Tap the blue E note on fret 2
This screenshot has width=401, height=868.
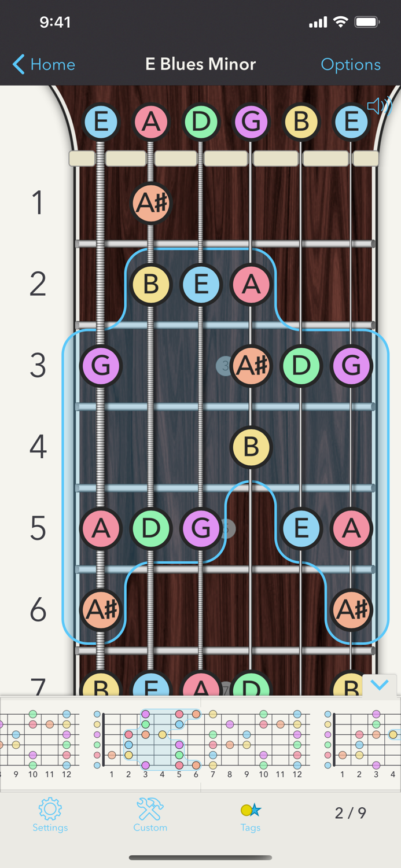pos(201,285)
